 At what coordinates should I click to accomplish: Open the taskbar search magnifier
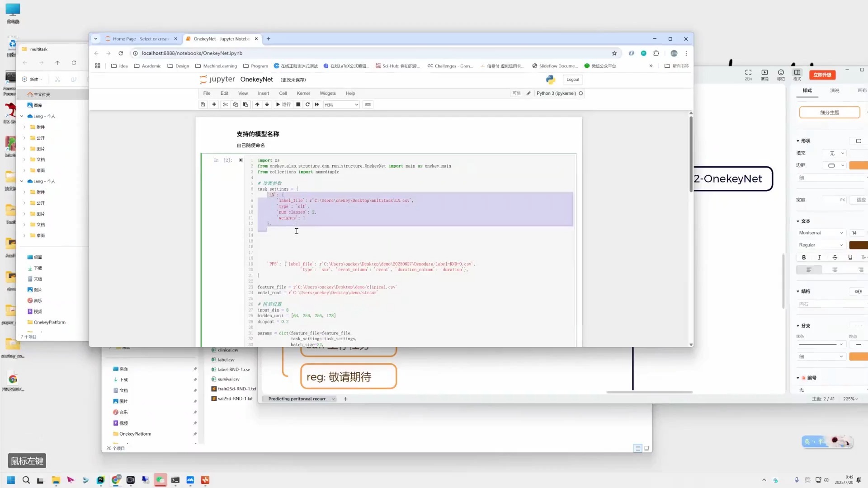tap(26, 480)
